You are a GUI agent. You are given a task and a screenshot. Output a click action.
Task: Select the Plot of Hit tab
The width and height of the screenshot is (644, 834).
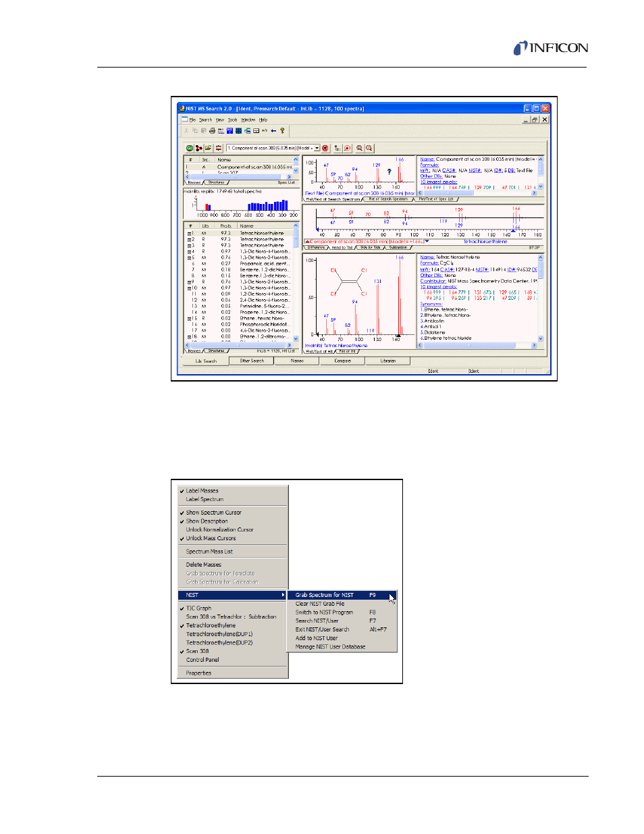coord(348,351)
